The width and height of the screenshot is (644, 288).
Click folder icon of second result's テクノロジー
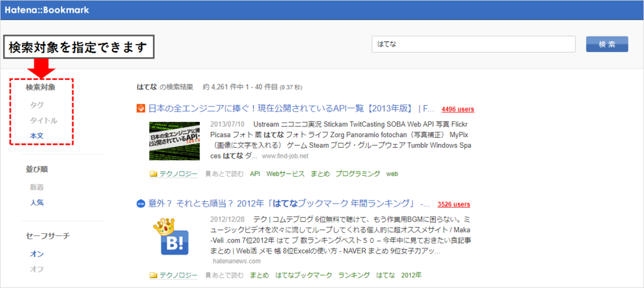pyautogui.click(x=153, y=275)
